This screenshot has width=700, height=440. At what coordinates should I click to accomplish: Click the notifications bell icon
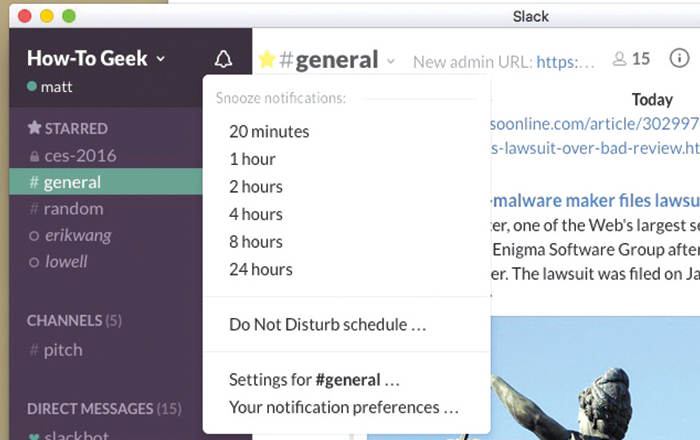223,59
